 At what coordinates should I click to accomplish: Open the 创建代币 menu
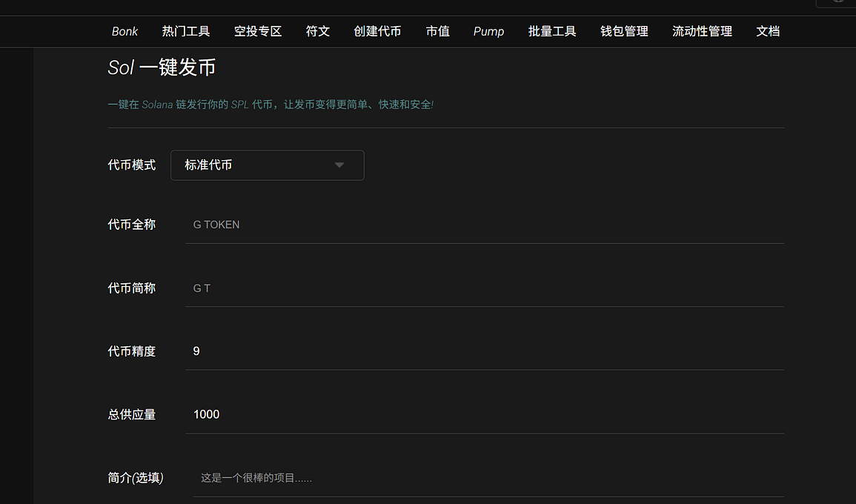pos(377,31)
